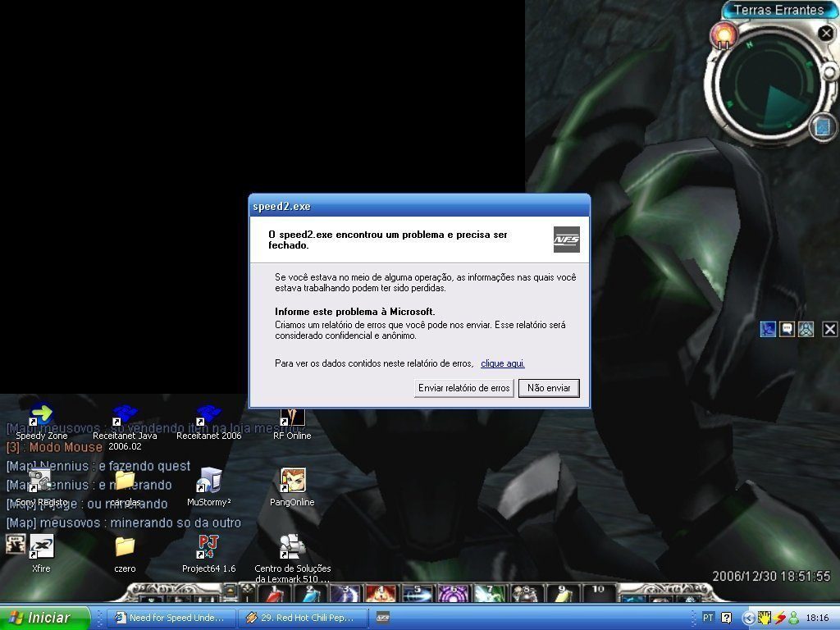Use skill slot 4 in hotbar
Image resolution: width=840 pixels, height=630 pixels.
pos(381,593)
